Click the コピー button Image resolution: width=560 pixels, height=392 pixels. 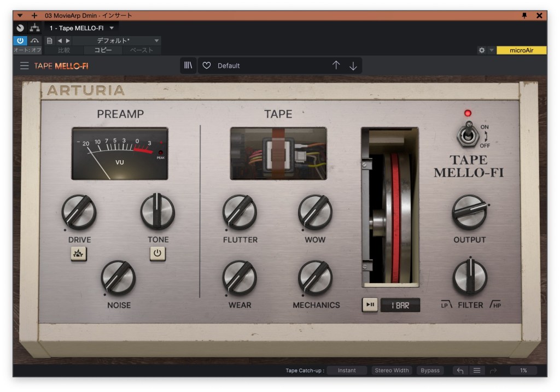tap(103, 50)
